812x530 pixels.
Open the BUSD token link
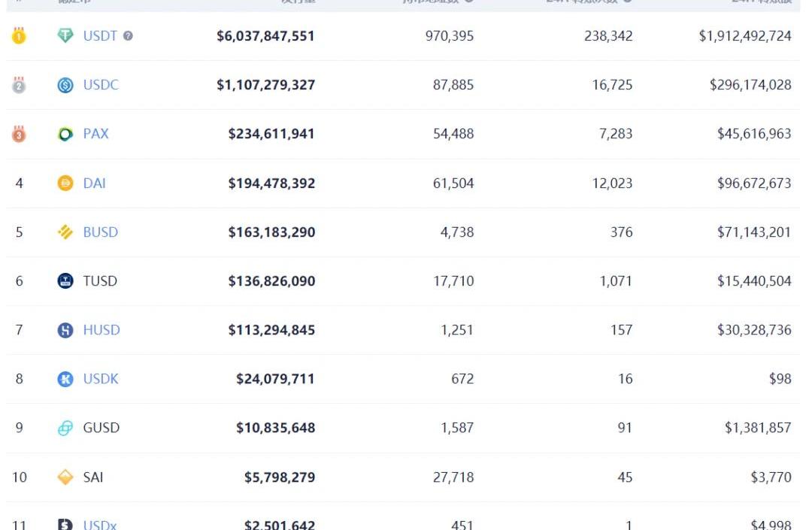pyautogui.click(x=100, y=232)
